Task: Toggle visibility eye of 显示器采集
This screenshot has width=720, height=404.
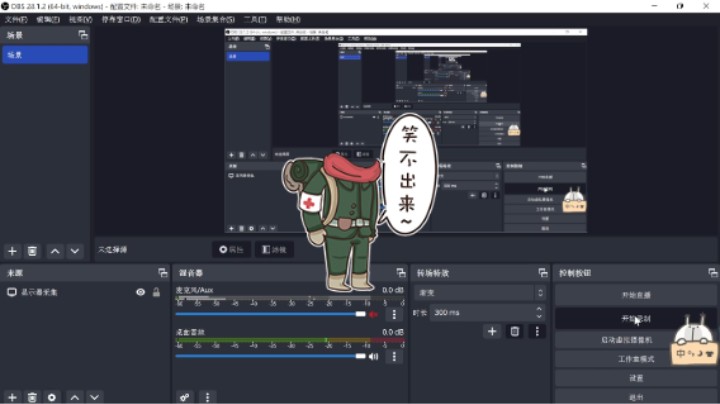Action: (x=141, y=292)
